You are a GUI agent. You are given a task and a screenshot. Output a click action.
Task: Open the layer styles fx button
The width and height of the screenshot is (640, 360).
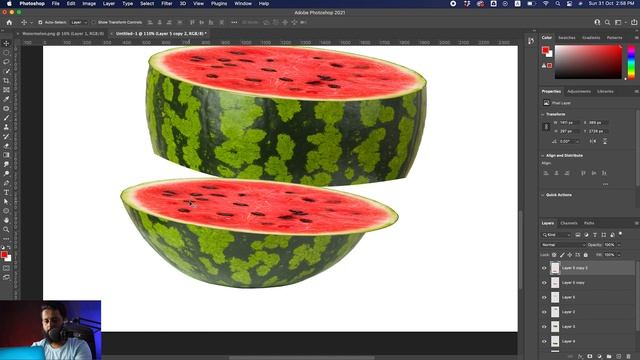click(x=580, y=356)
